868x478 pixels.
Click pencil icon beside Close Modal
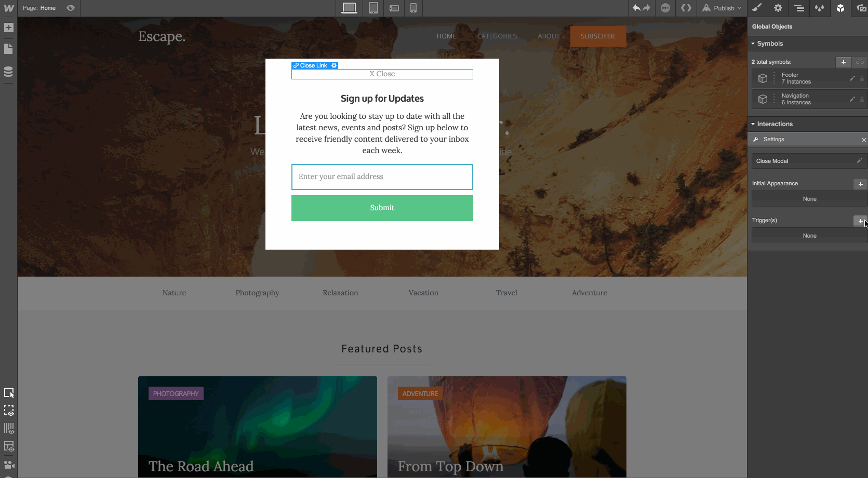pos(860,161)
